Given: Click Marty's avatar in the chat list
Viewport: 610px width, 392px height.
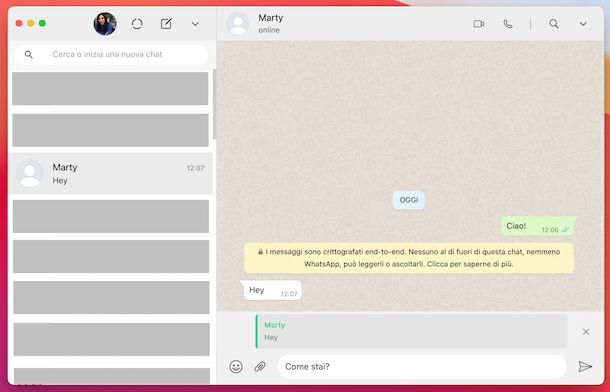Looking at the screenshot, I should pyautogui.click(x=30, y=173).
